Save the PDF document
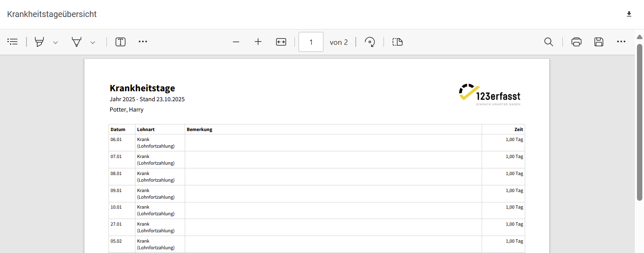Screen dimensions: 644x253 tap(599, 42)
